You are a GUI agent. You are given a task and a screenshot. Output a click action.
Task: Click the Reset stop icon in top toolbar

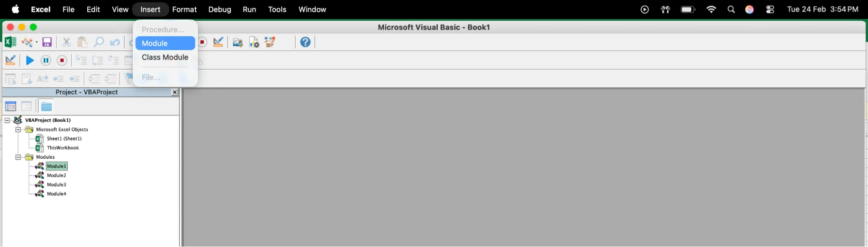(202, 42)
